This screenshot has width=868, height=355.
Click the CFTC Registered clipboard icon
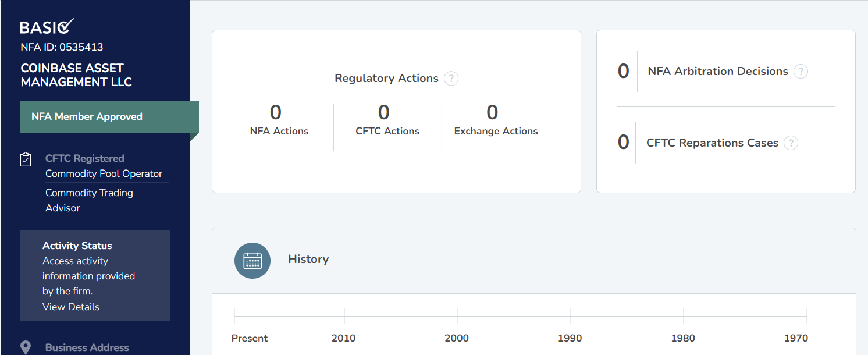26,159
